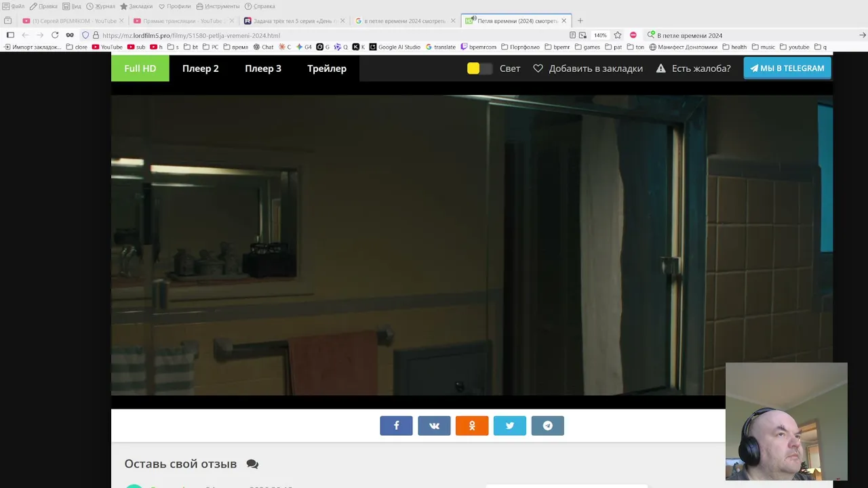Image resolution: width=868 pixels, height=488 pixels.
Task: Open the Правка menu
Action: [43, 6]
